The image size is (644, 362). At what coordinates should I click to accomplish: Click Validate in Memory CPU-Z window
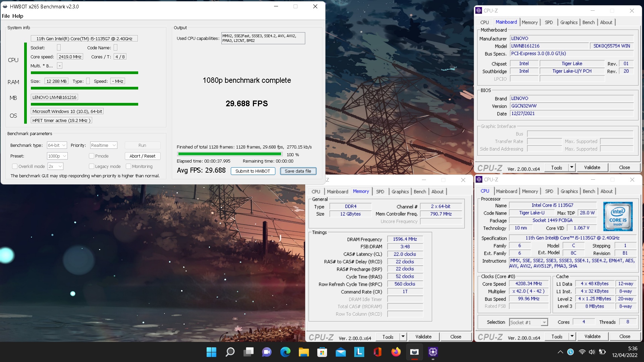click(423, 337)
